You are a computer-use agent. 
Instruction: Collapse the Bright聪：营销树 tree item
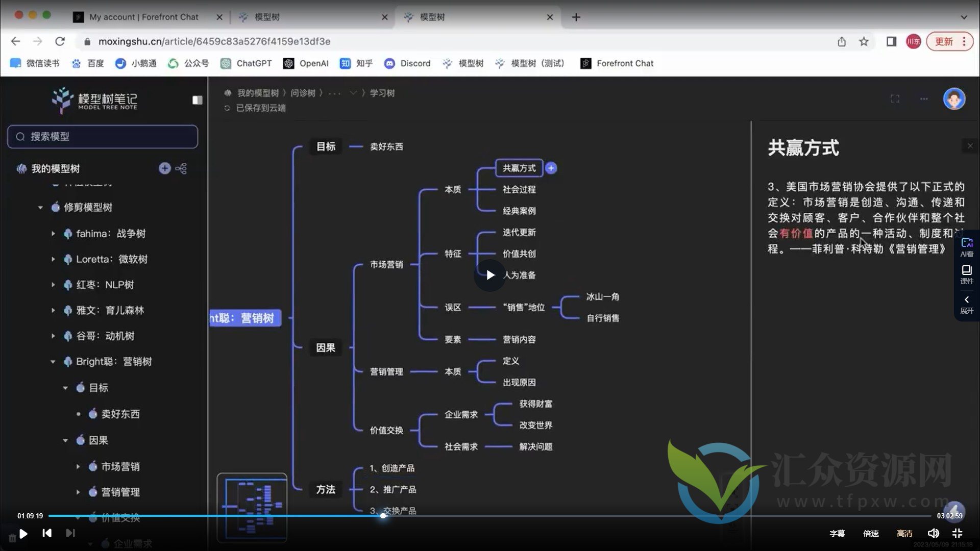pos(53,362)
